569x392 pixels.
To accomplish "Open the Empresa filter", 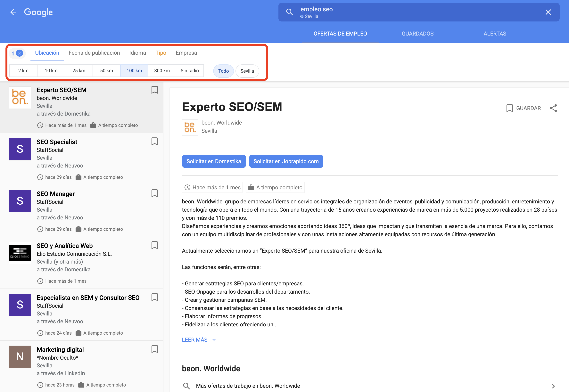I will (x=186, y=53).
